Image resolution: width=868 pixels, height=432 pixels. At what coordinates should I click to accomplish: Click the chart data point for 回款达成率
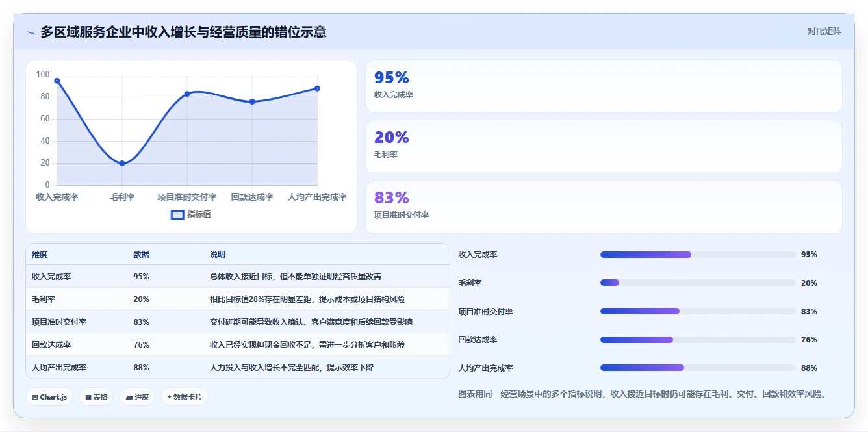pos(252,101)
